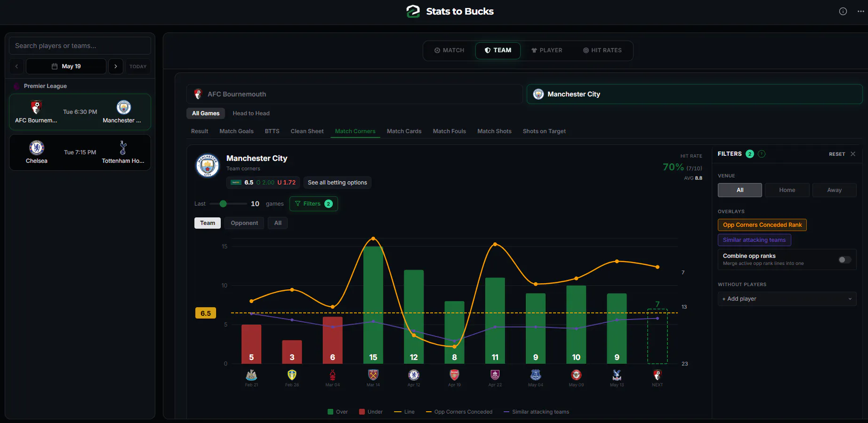Screen dimensions: 868x423
Task: Click the Chelsea crest in sidebar
Action: [37, 148]
